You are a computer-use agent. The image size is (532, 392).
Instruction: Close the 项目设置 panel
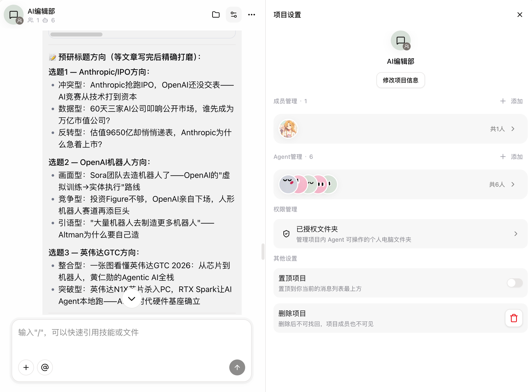(520, 15)
